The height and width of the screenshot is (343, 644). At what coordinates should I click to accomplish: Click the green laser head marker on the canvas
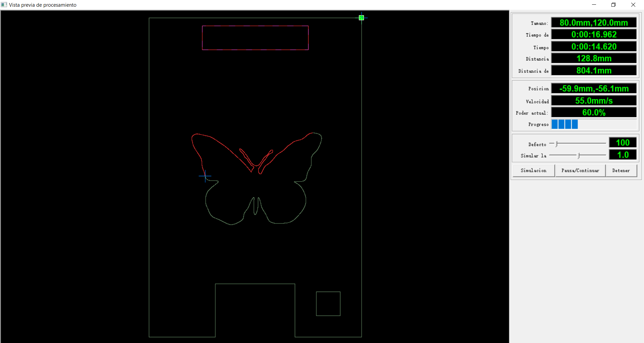(x=362, y=17)
